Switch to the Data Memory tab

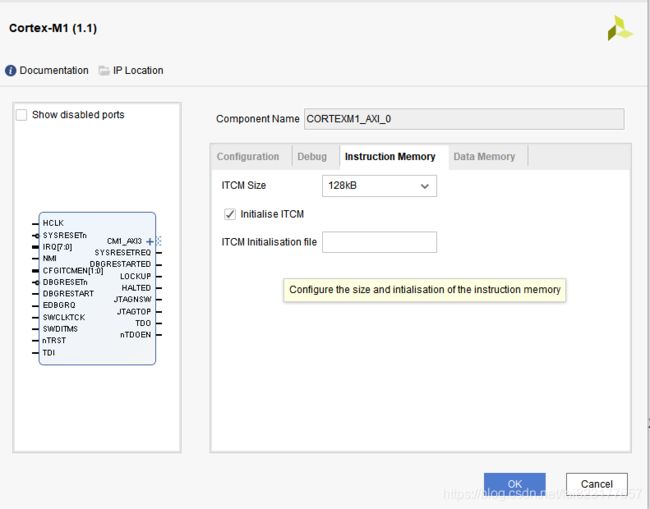[x=484, y=157]
